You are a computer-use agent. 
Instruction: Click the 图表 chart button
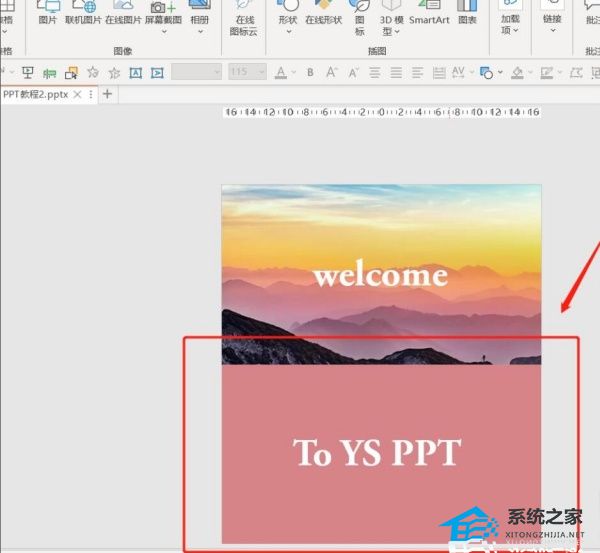coord(467,13)
